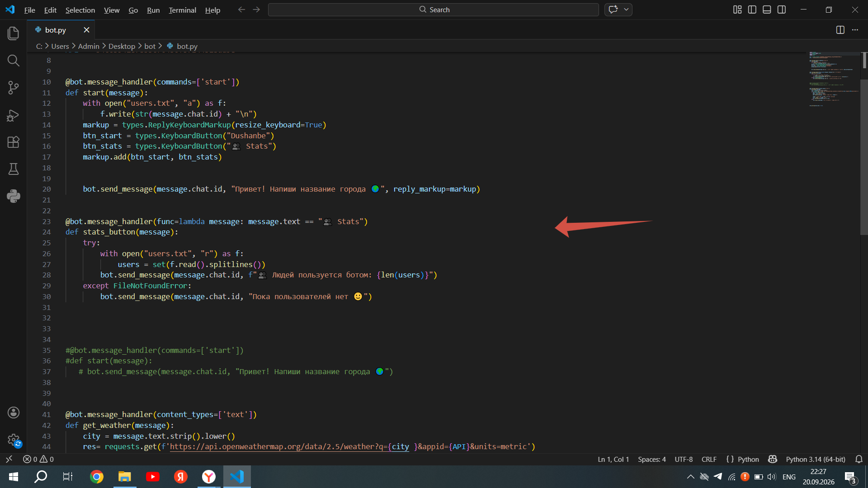Image resolution: width=868 pixels, height=488 pixels.
Task: Open YouTube app from the taskbar
Action: 153,477
